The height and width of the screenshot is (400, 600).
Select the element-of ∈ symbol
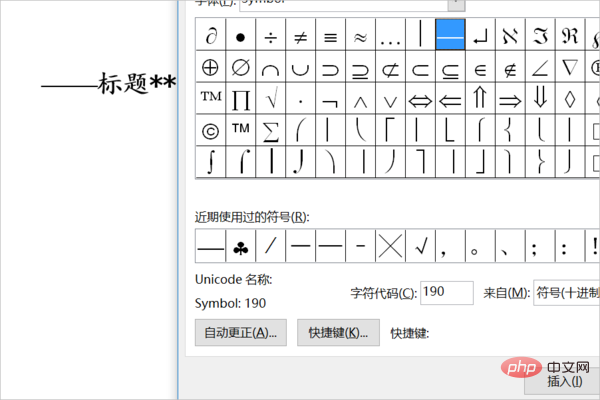[x=480, y=67]
